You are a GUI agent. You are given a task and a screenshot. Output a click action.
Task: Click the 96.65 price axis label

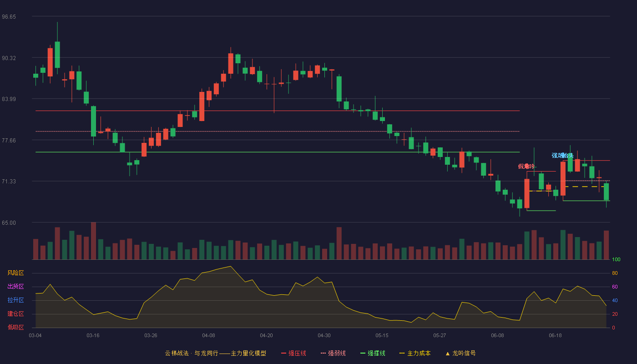9,16
